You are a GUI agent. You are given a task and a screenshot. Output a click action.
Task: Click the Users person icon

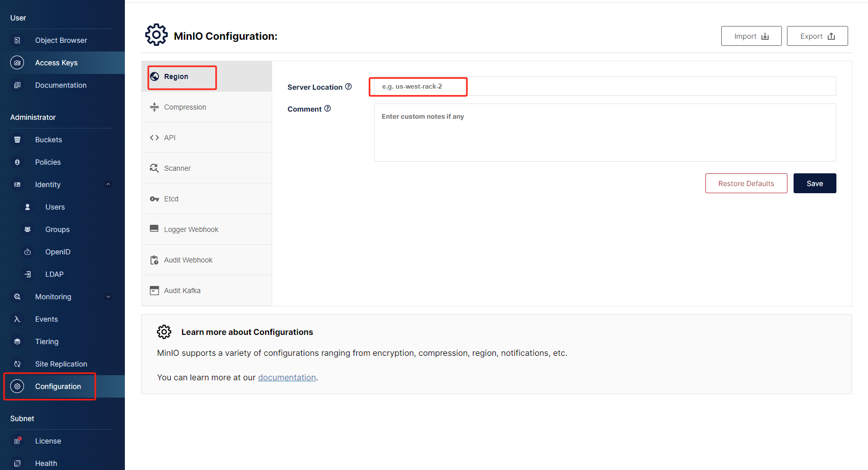[x=28, y=207]
